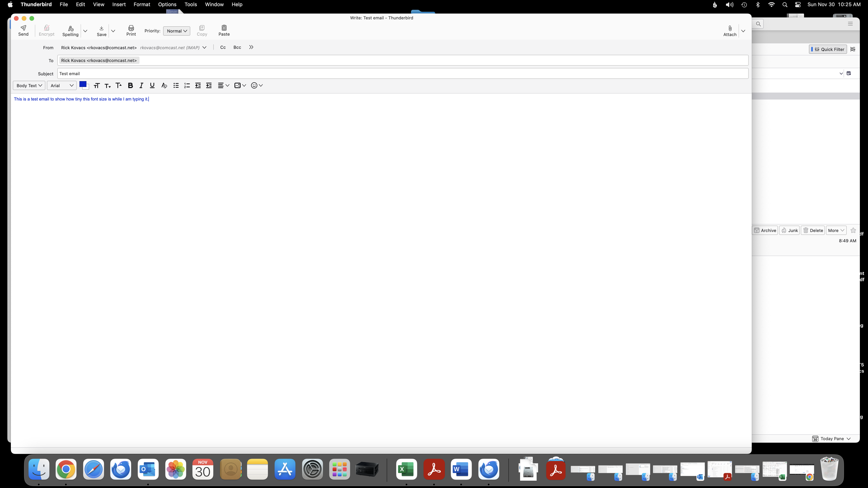Open the Options menu
The width and height of the screenshot is (868, 488).
point(167,4)
